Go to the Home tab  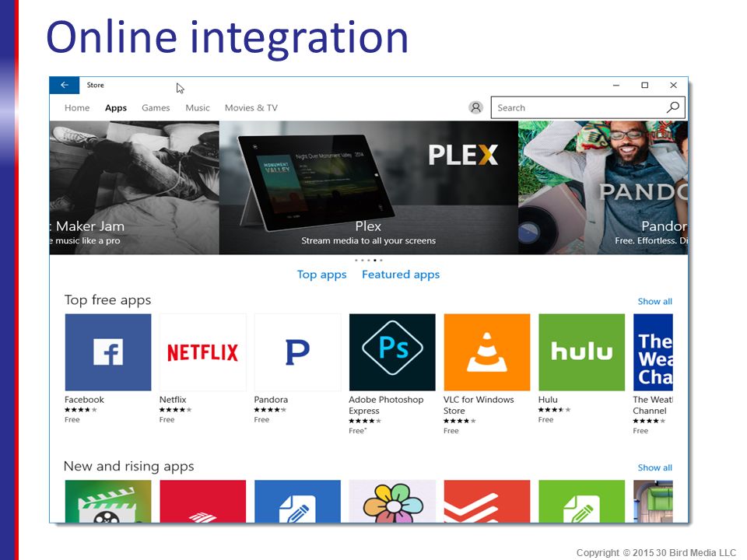pos(77,107)
